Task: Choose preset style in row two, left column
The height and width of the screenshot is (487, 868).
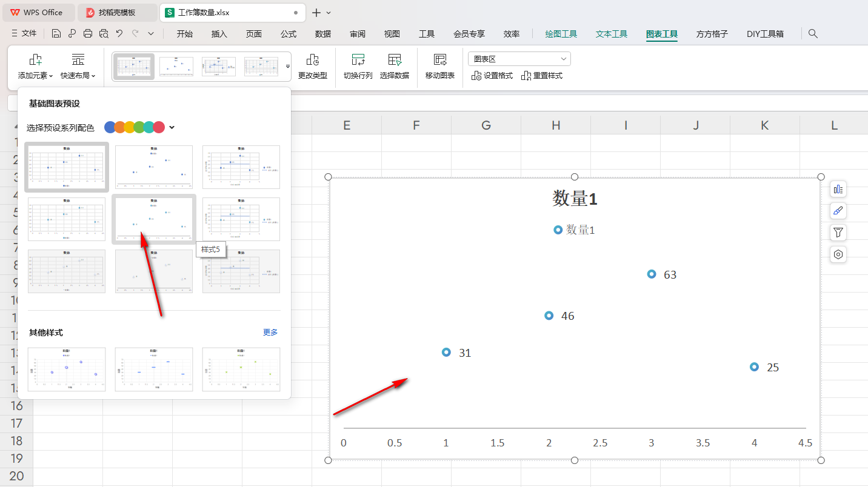Action: point(67,219)
